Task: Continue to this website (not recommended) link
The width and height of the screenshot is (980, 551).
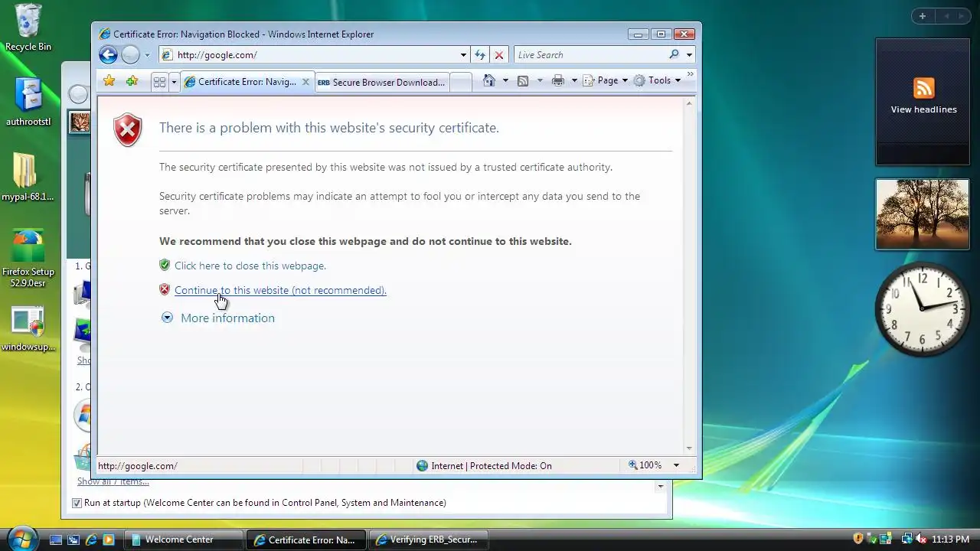Action: point(280,290)
